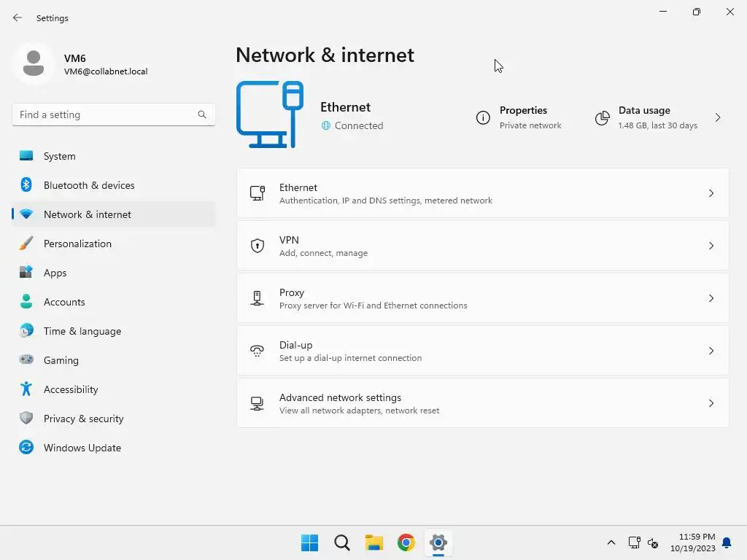Click the search magnifier in Find a setting
Screen dimensions: 747x560
click(202, 114)
